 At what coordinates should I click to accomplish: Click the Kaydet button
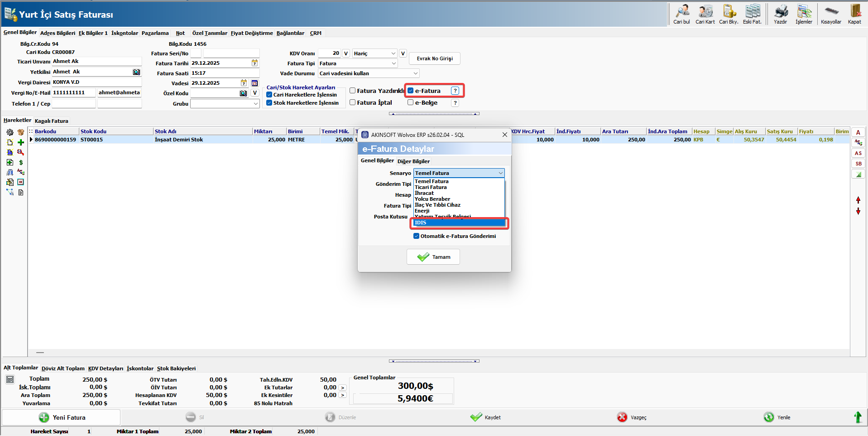pos(485,417)
